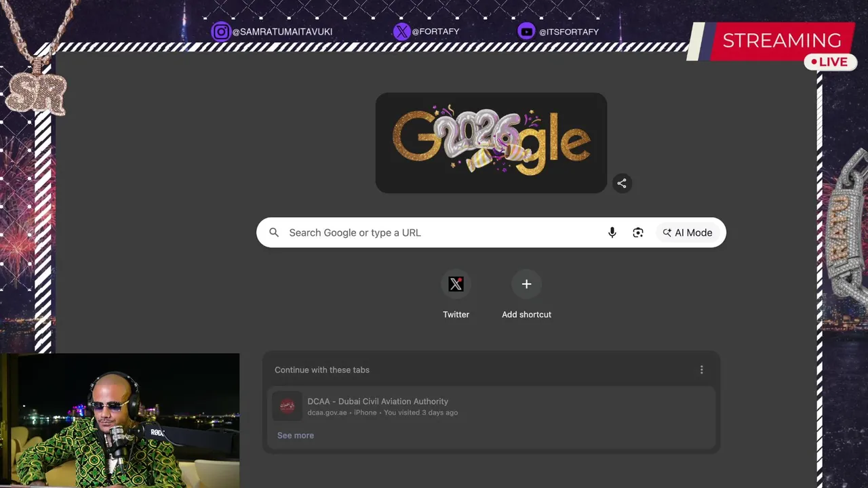The height and width of the screenshot is (488, 868).
Task: Open the Continue with these tabs options menu
Action: point(701,369)
